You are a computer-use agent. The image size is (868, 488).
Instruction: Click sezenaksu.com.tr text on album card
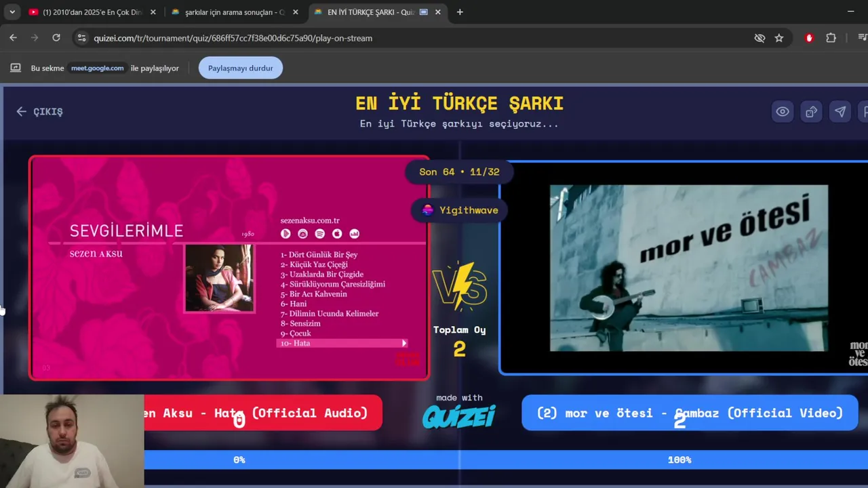[310, 220]
